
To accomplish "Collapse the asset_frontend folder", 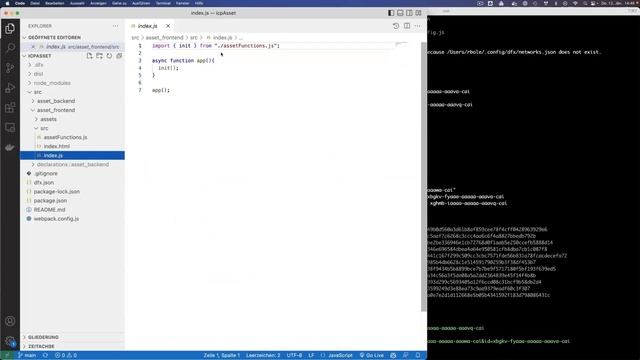I will 72,110.
